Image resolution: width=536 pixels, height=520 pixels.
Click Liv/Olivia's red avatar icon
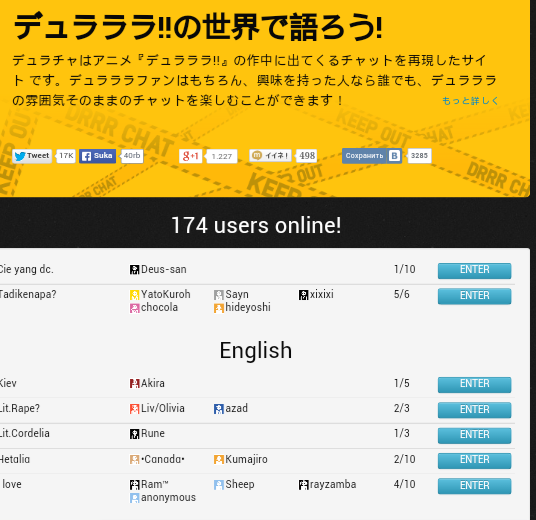135,409
